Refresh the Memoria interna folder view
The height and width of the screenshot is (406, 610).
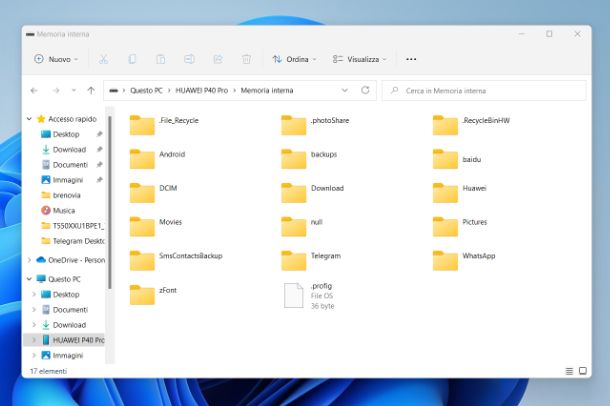point(365,90)
